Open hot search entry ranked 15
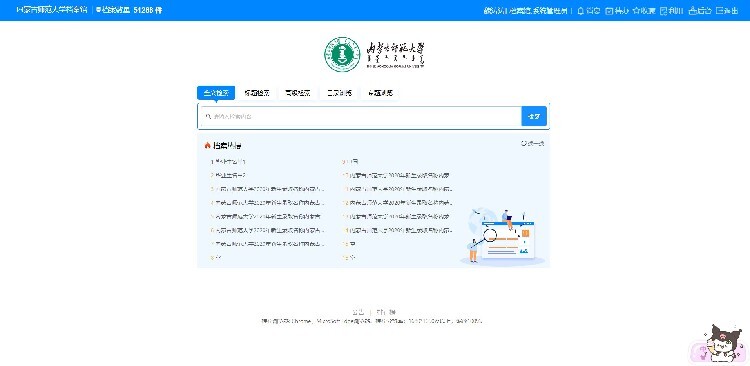This screenshot has width=750, height=366. pyautogui.click(x=349, y=244)
